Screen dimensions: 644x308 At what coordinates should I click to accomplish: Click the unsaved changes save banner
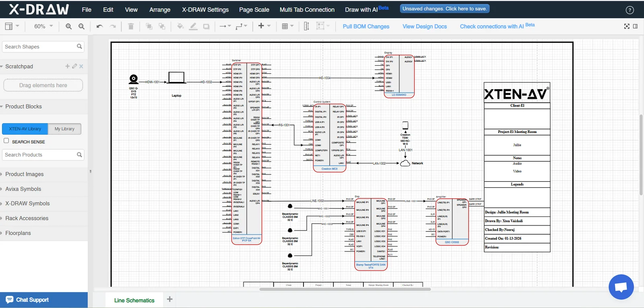click(445, 9)
